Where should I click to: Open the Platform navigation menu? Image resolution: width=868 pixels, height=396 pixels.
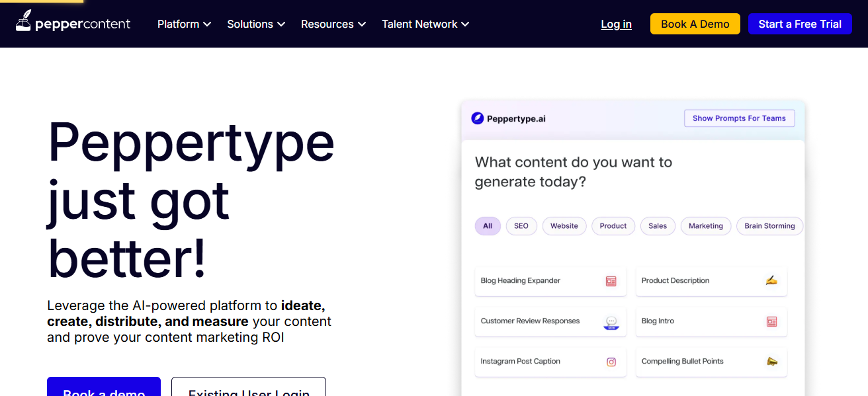185,24
